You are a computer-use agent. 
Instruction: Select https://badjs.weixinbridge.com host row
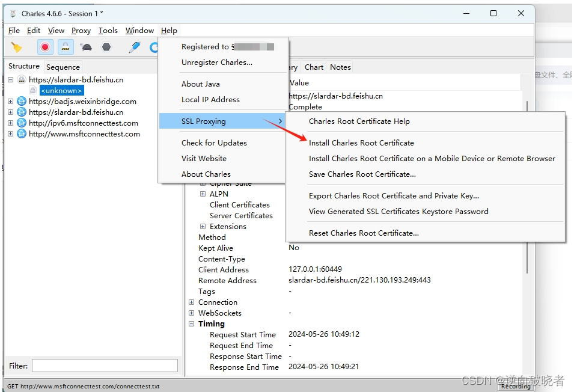[82, 102]
